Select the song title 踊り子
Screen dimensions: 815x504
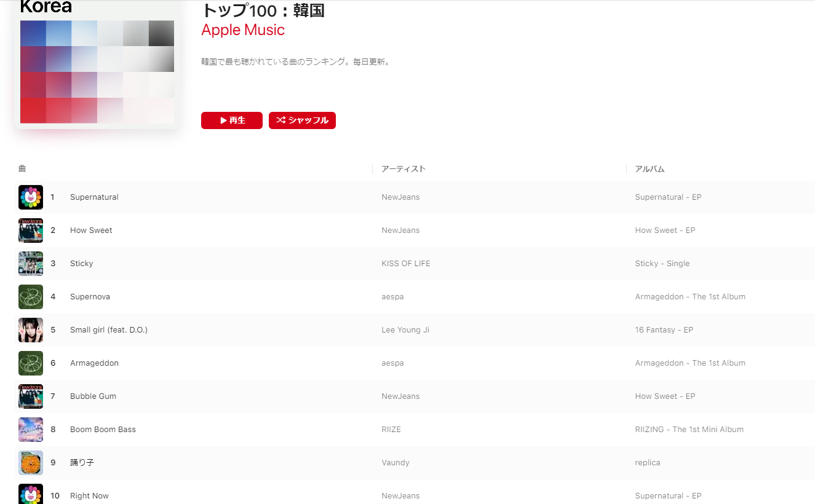point(82,463)
